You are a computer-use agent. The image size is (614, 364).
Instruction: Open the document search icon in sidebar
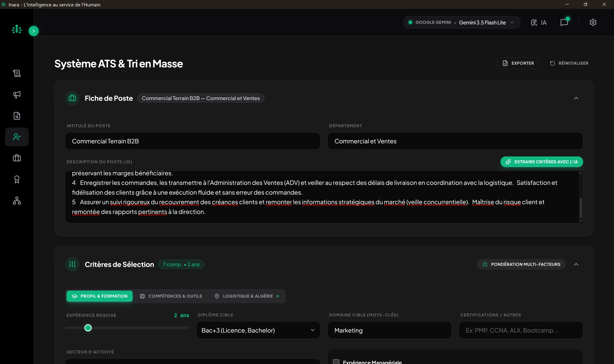point(17,116)
